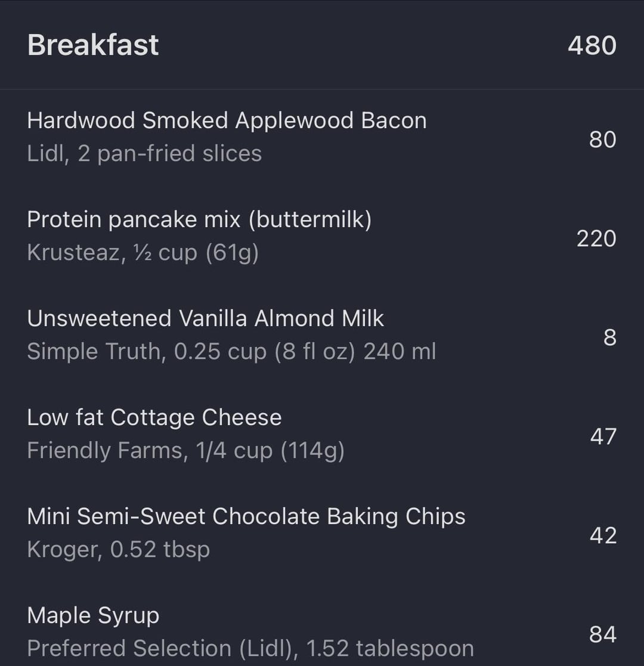Image resolution: width=644 pixels, height=666 pixels.
Task: Select Friendly Farms 1/4 cup (114g) serving
Action: [x=185, y=451]
